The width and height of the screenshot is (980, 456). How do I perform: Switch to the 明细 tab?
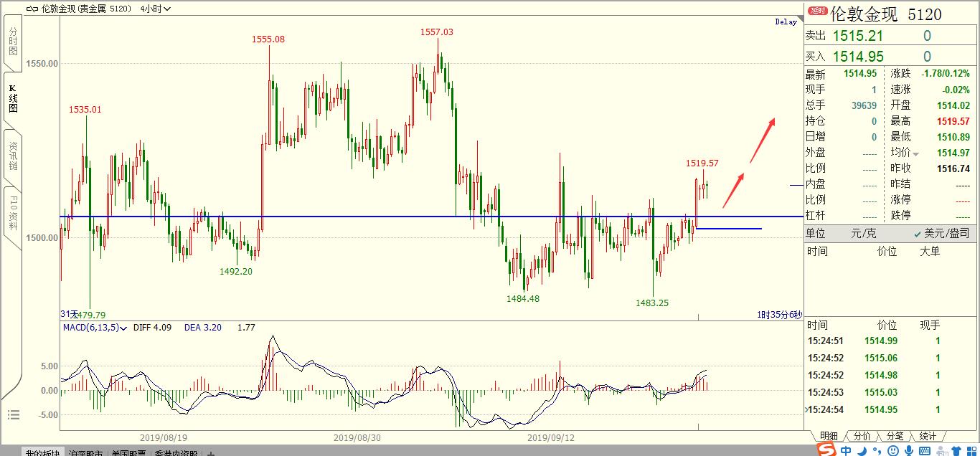(828, 436)
